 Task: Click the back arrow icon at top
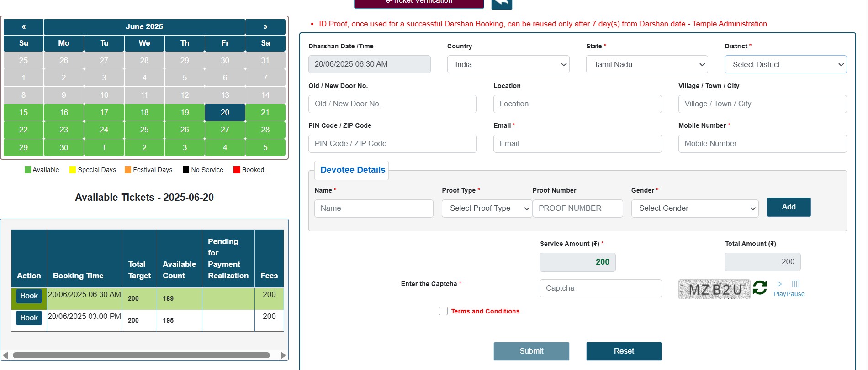[x=501, y=3]
